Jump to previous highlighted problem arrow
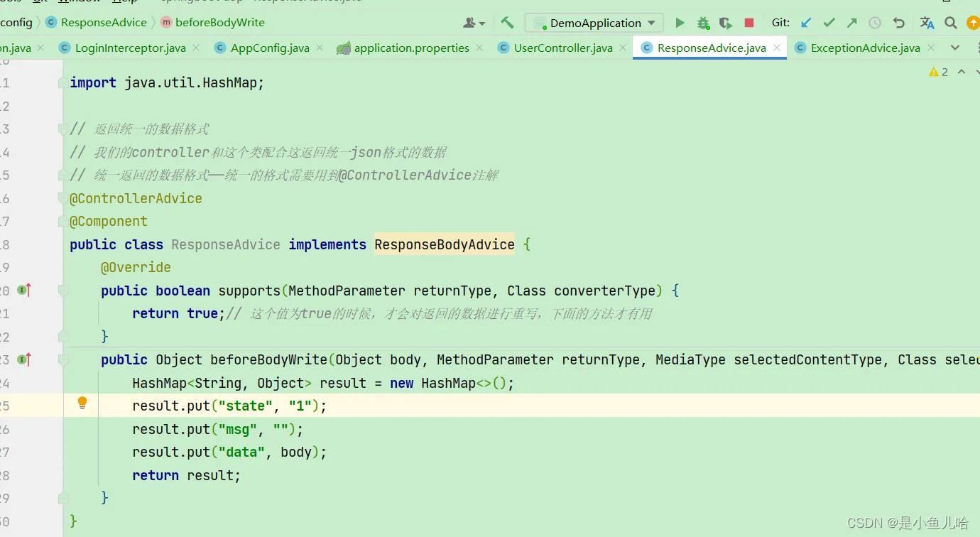This screenshot has height=537, width=980. click(962, 72)
